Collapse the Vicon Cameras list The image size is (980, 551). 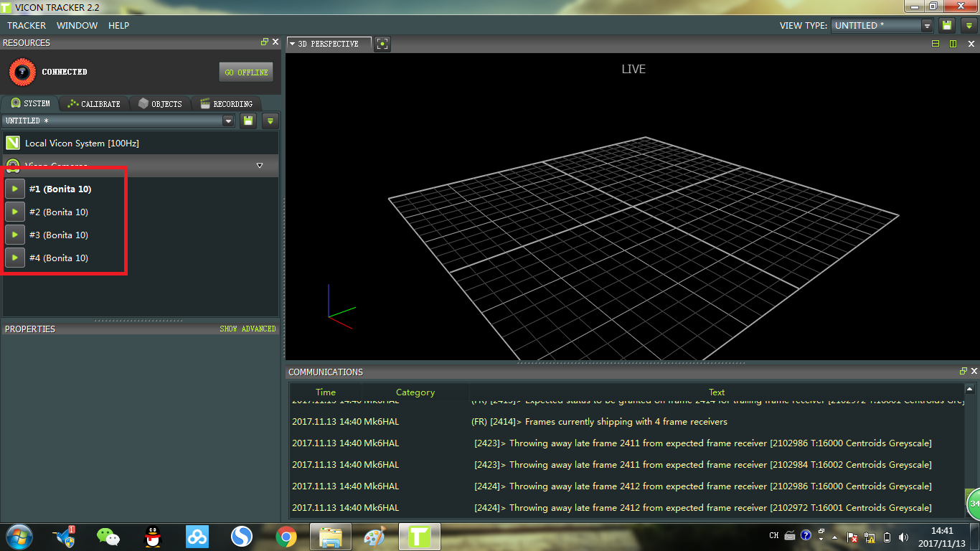(260, 166)
